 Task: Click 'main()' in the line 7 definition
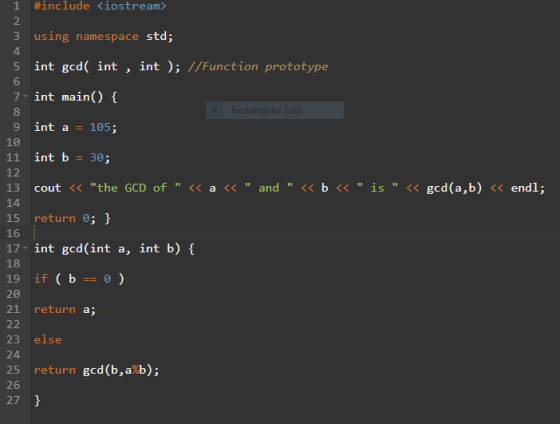[82, 97]
